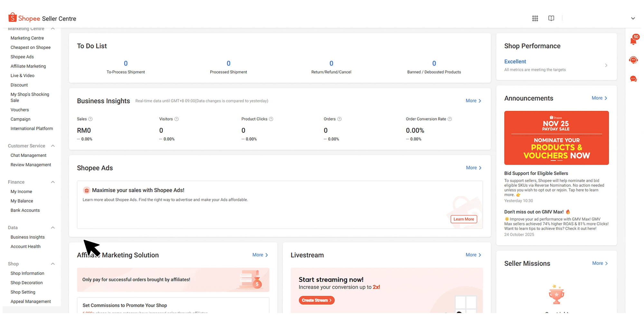Collapse the Data sidebar section

coord(53,228)
